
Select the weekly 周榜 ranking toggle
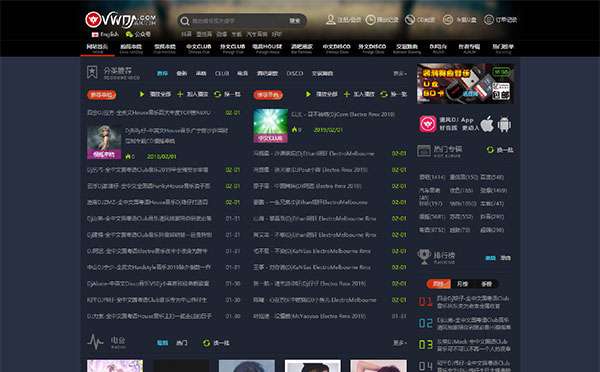[x=438, y=284]
